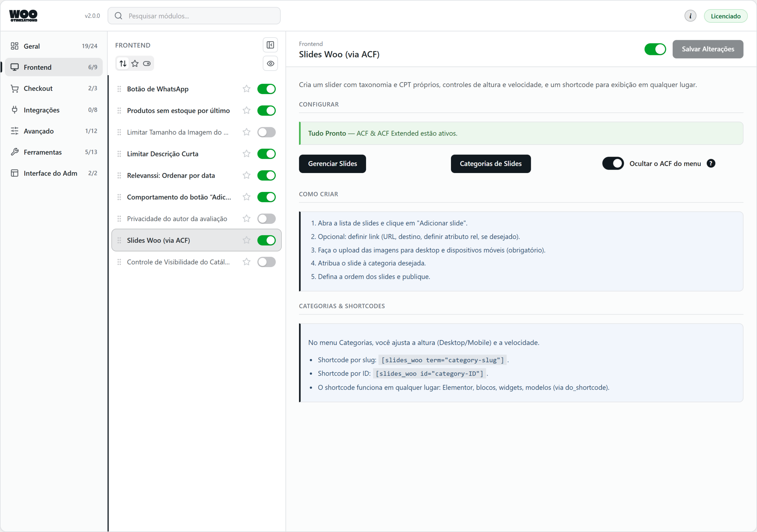The width and height of the screenshot is (757, 532).
Task: Star the Limitar Tamanho da Imagem module
Action: [246, 132]
